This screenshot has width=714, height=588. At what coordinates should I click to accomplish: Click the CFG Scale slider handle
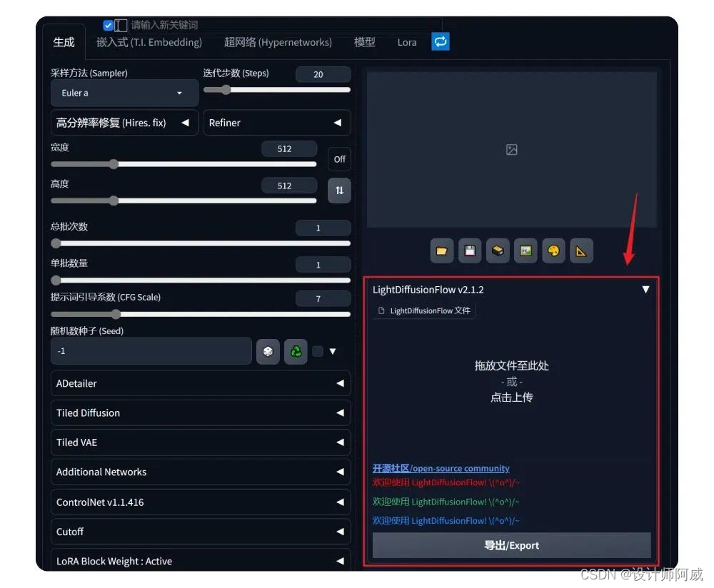click(116, 314)
